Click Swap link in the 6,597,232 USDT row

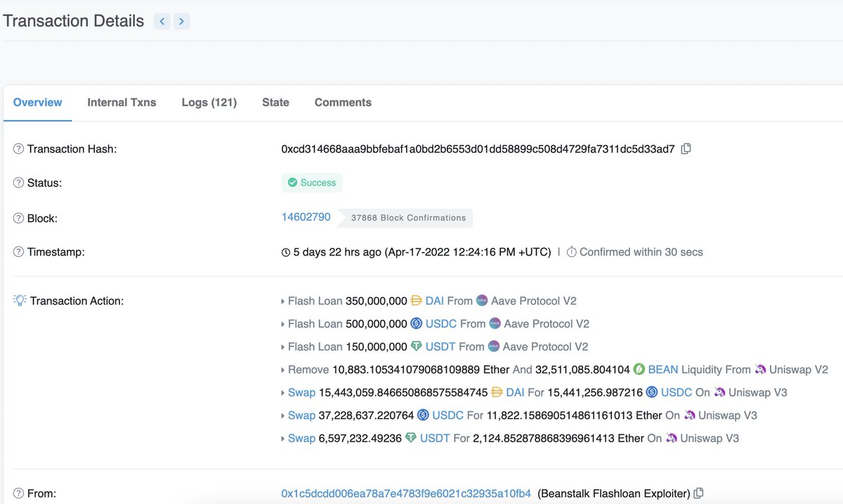pos(301,438)
